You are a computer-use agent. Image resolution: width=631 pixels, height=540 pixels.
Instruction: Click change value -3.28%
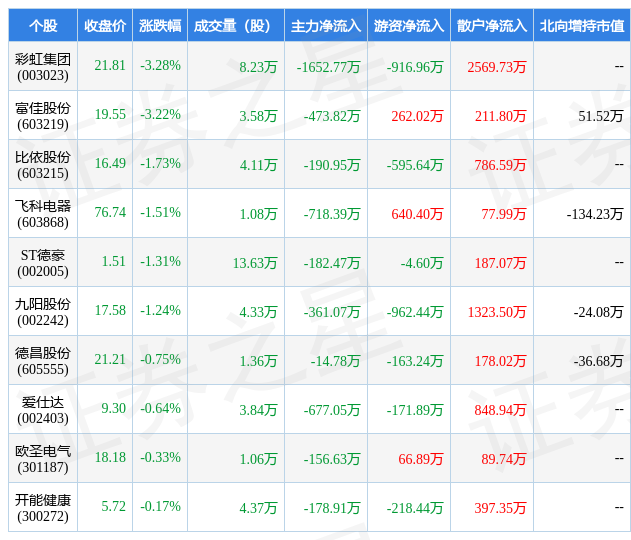[x=160, y=66]
